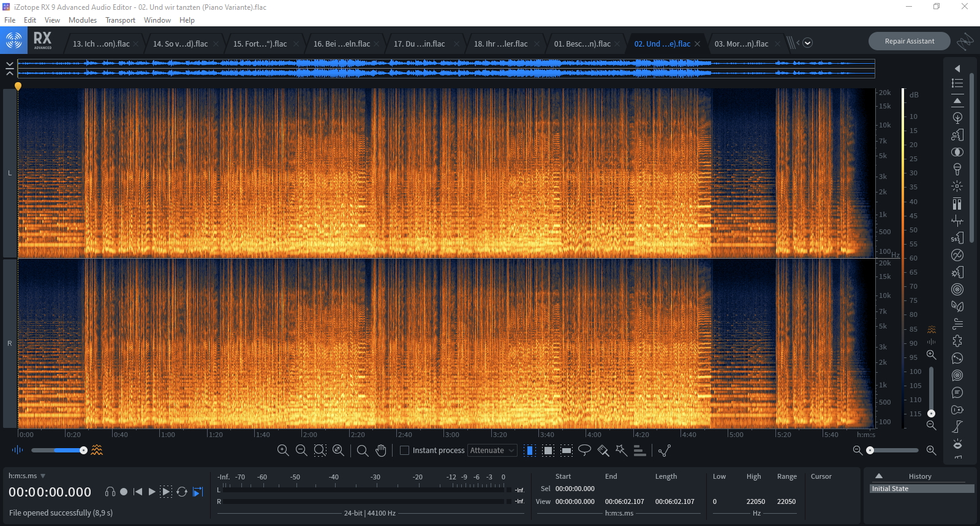Open the Attenuate mode dropdown
This screenshot has width=980, height=526.
(x=492, y=451)
